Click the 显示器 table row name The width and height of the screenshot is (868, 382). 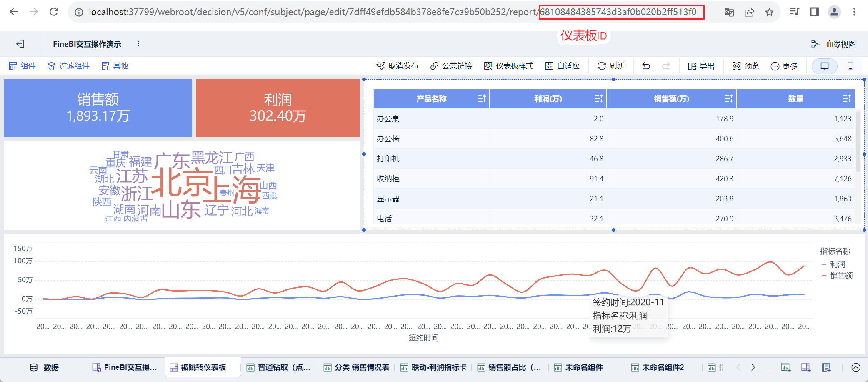click(x=388, y=199)
